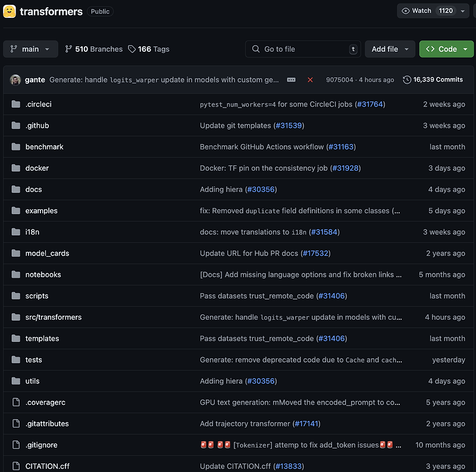Open commit hash 9075004

[339, 80]
